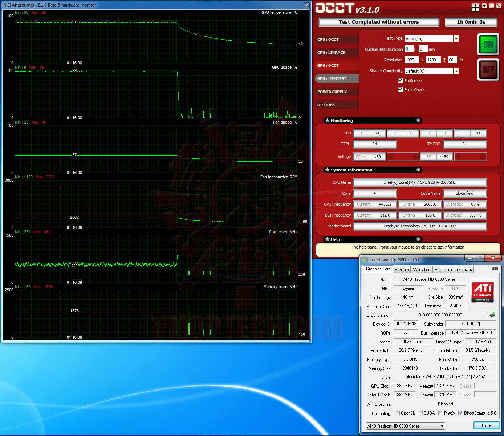
Task: Click the refresh rate field showing 60
Action: (x=452, y=60)
